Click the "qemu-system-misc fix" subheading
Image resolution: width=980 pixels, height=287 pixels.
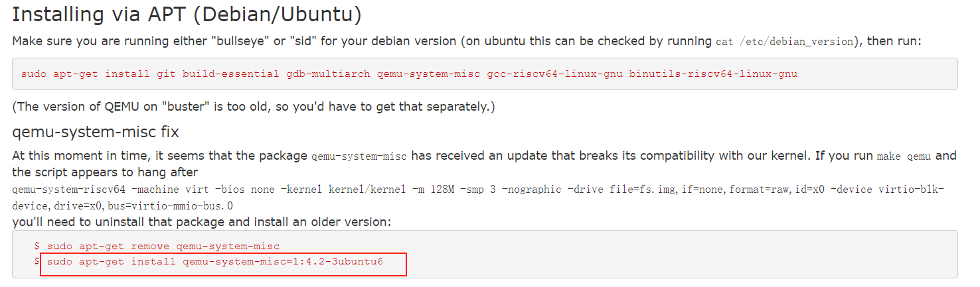coord(96,132)
